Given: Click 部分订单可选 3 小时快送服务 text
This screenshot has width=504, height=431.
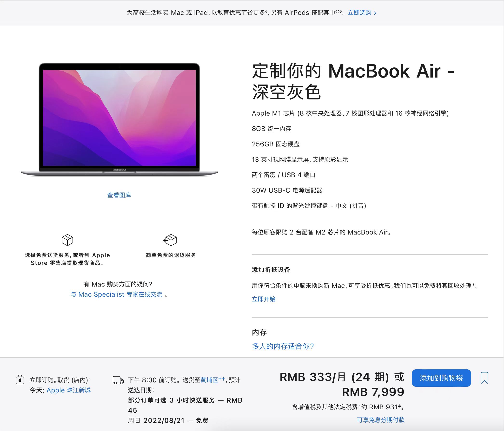Looking at the screenshot, I should point(172,400).
